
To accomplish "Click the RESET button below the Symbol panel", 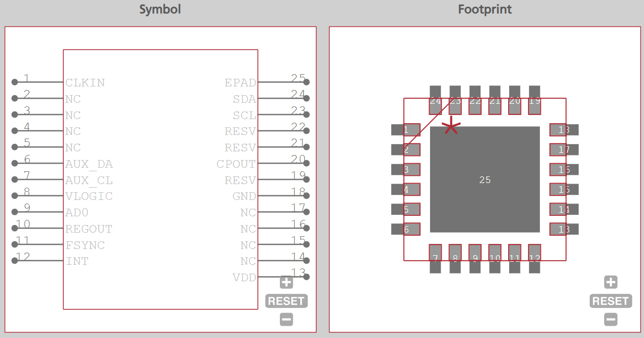I will [x=286, y=301].
